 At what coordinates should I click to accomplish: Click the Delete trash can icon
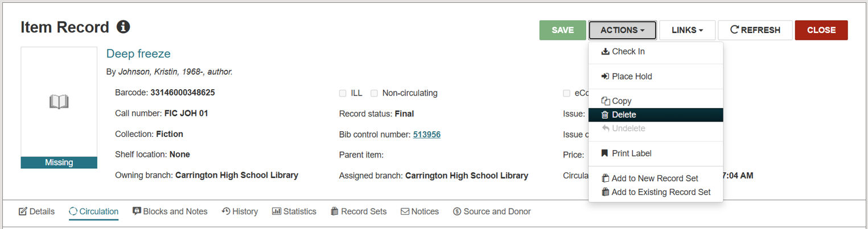click(605, 115)
